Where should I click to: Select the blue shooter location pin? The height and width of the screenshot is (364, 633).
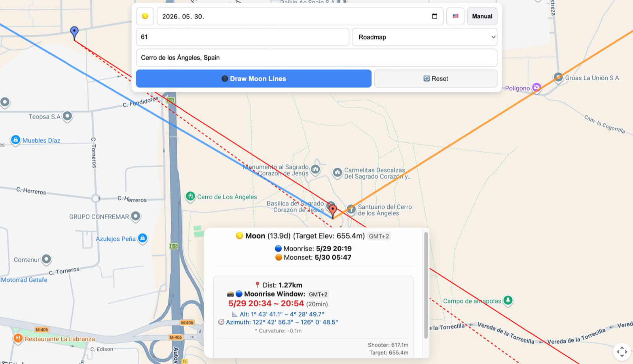tap(74, 32)
